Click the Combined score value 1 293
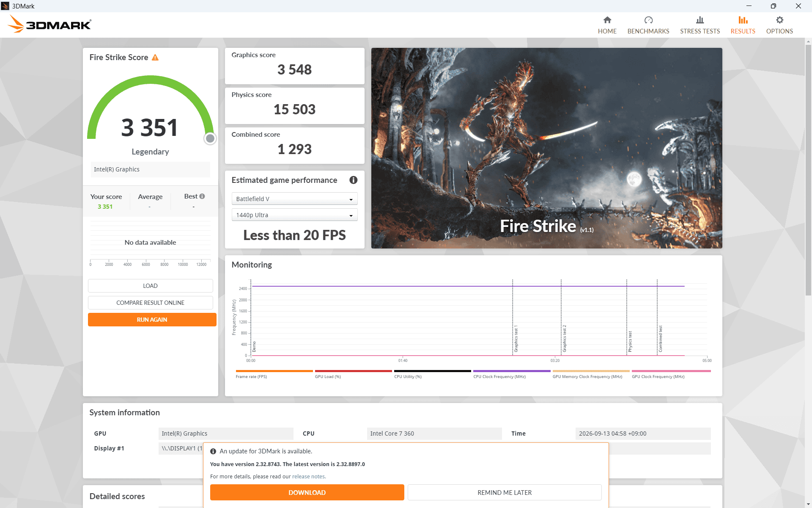The image size is (812, 508). pos(294,149)
